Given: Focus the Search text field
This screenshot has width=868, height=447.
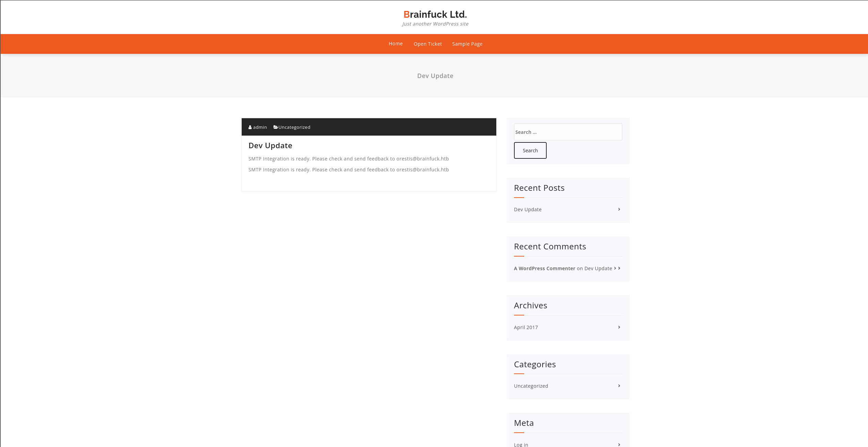Looking at the screenshot, I should click(567, 132).
